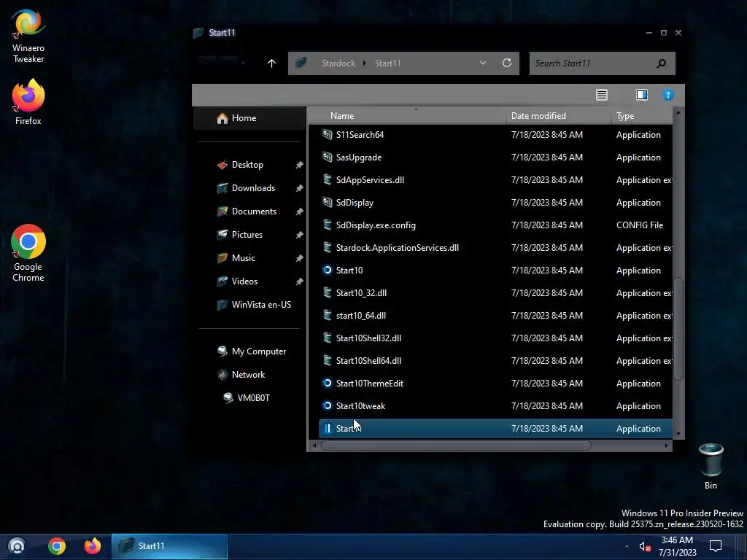Expand the Stardock breadcrumb chevron
Screen dimensions: 747x560
click(x=365, y=63)
